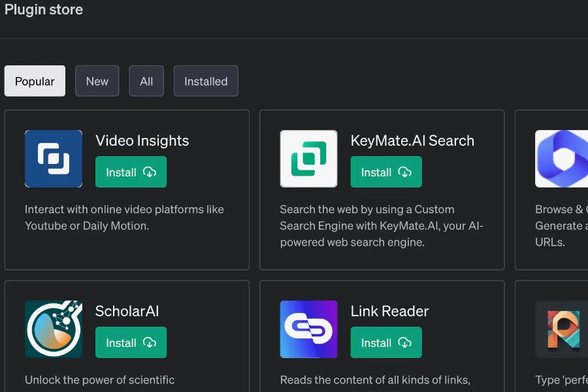588x392 pixels.
Task: Install the Video Insights plugin
Action: pos(131,172)
